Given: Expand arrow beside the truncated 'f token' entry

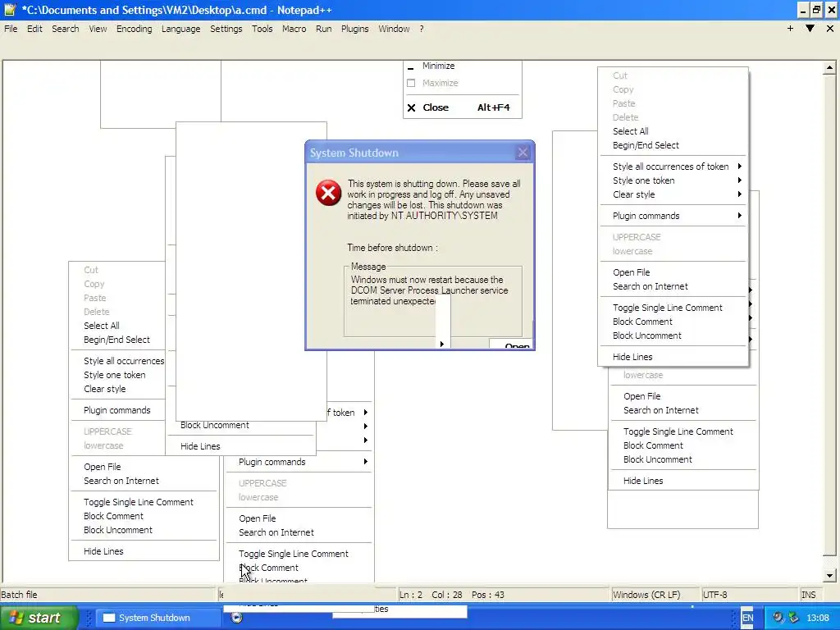Looking at the screenshot, I should click(365, 412).
